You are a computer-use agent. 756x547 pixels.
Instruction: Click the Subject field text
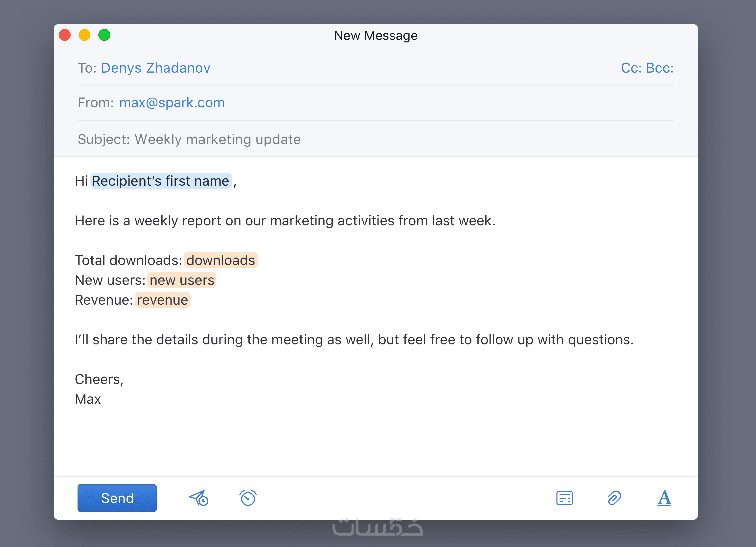click(x=218, y=139)
